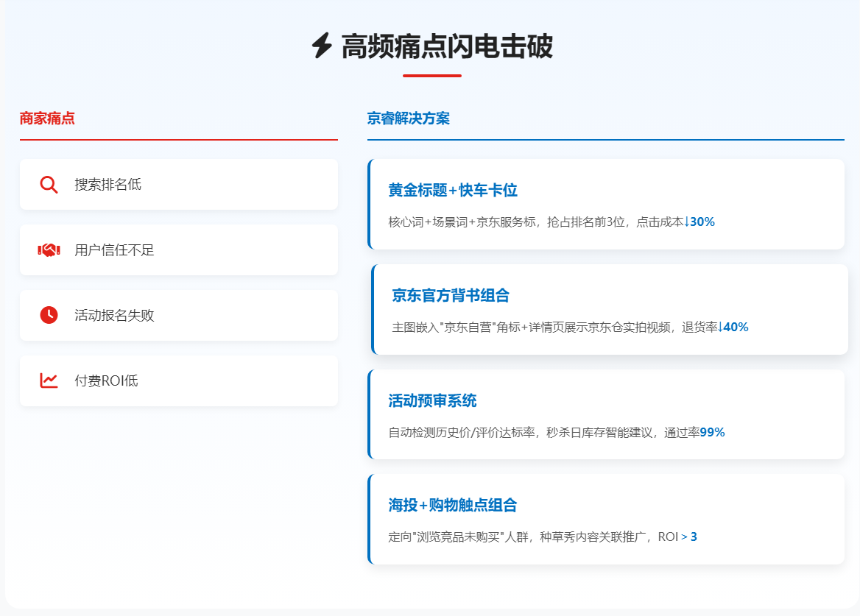This screenshot has width=860, height=616.
Task: Click the 京睿解决方案 section heading
Action: point(408,118)
